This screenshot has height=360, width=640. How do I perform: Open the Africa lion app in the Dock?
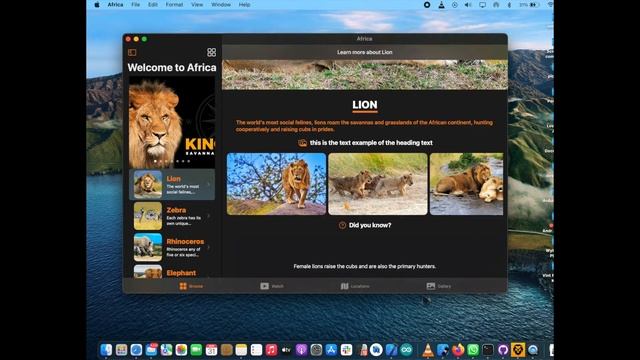pos(518,350)
